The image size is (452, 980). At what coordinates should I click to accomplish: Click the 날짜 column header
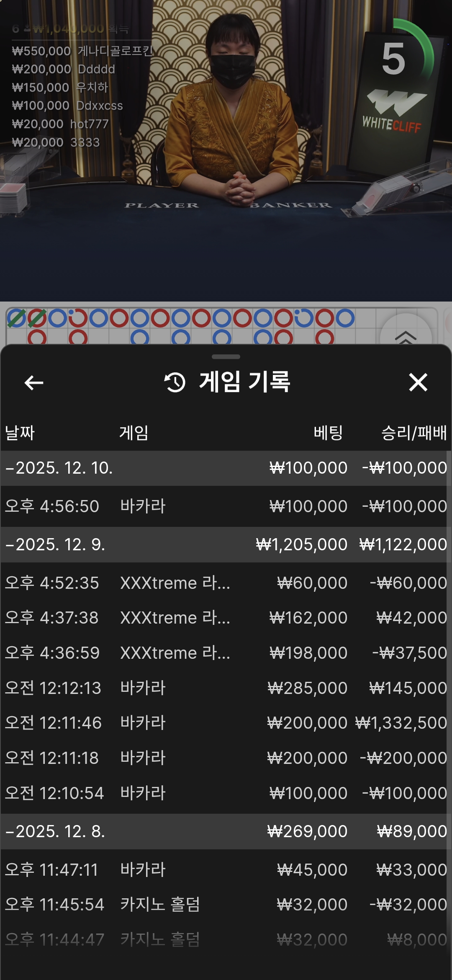pyautogui.click(x=20, y=433)
